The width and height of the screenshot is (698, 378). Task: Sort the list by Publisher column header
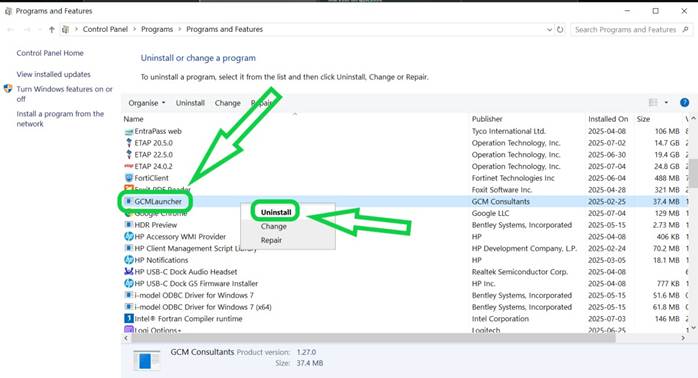click(x=487, y=119)
